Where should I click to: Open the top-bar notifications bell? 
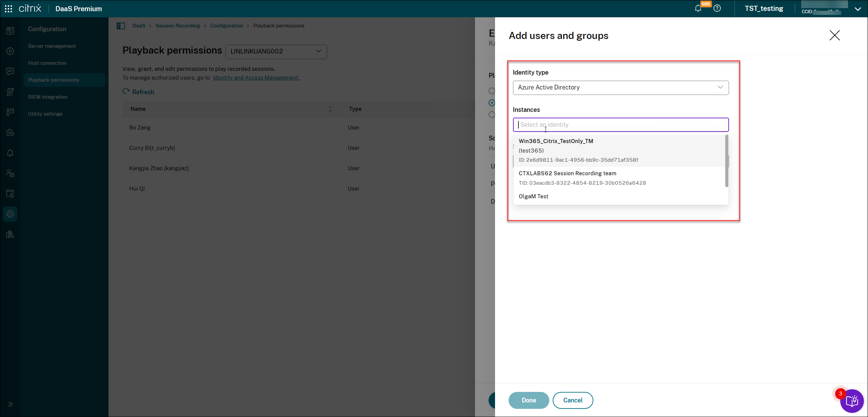[x=698, y=8]
